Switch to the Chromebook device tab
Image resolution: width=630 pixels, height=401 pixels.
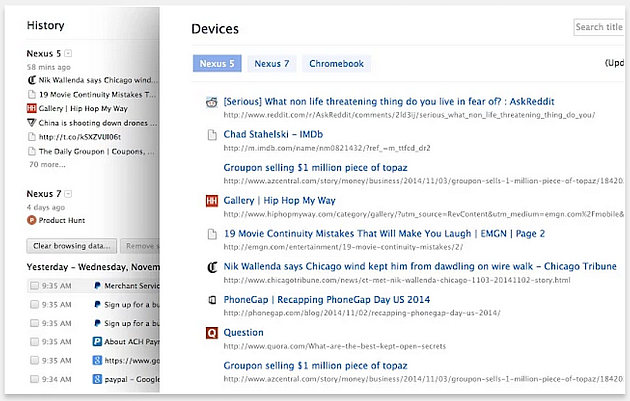coord(336,64)
